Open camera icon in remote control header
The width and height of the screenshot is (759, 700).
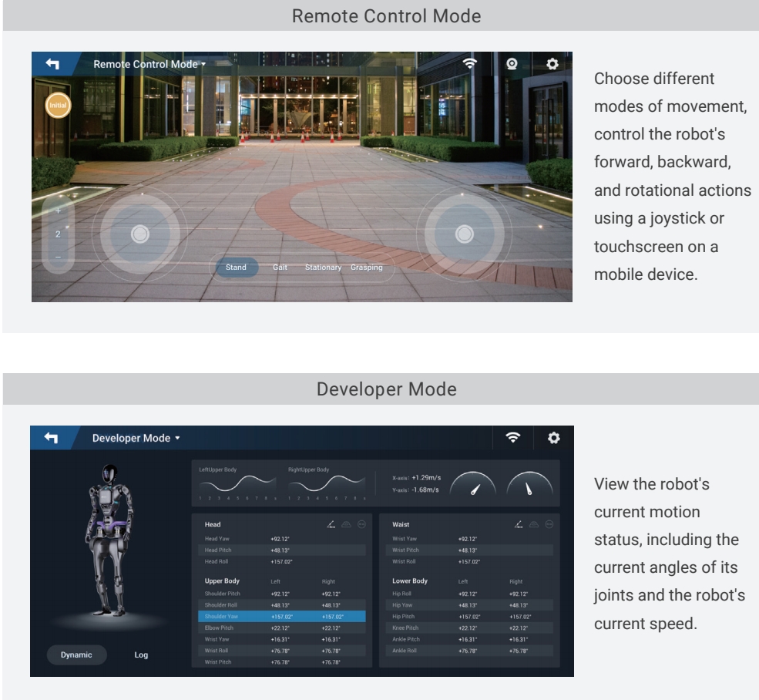point(512,65)
